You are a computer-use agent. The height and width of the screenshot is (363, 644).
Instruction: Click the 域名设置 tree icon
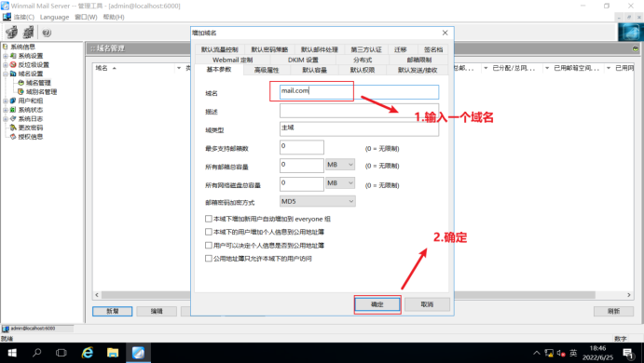coord(13,74)
